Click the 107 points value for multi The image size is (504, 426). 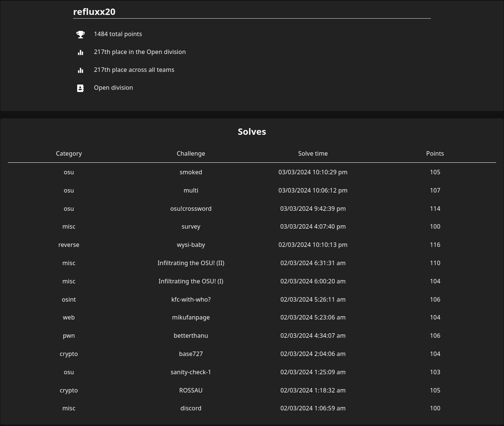click(x=435, y=190)
